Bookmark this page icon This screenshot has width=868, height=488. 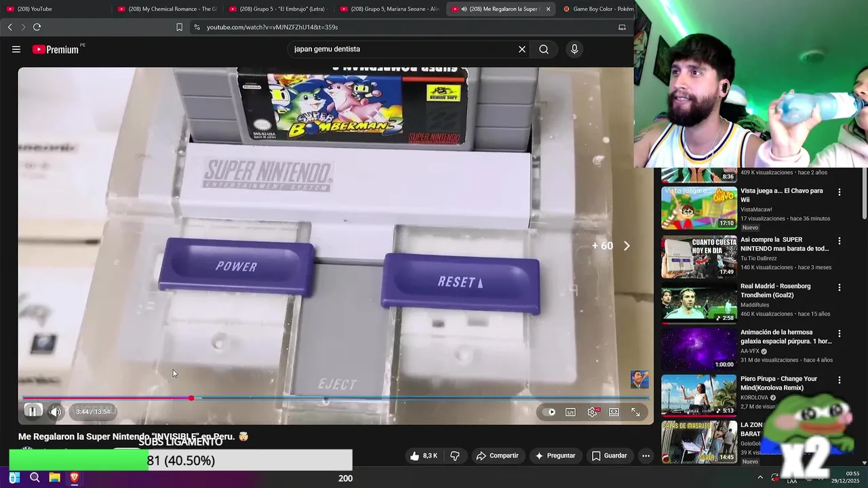tap(179, 27)
